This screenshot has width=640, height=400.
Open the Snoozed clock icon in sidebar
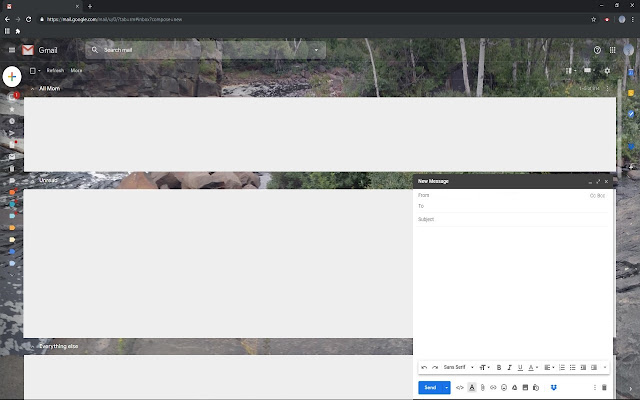pyautogui.click(x=12, y=121)
